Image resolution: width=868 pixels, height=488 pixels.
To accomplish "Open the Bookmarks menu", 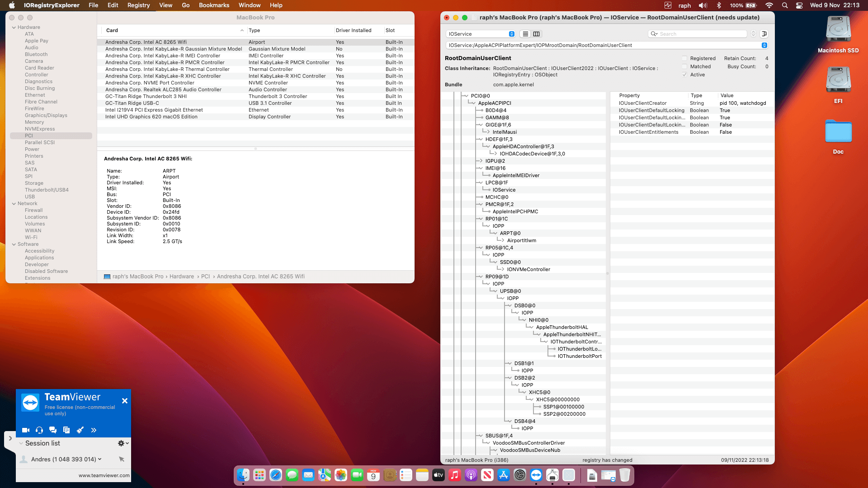I will [x=214, y=5].
